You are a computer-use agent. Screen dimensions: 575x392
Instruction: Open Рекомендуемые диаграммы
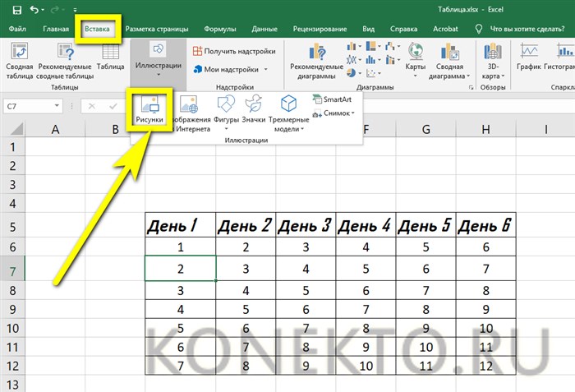pyautogui.click(x=316, y=61)
